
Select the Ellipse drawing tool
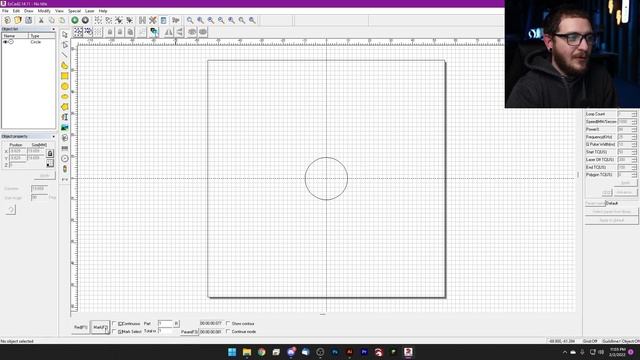(64, 97)
